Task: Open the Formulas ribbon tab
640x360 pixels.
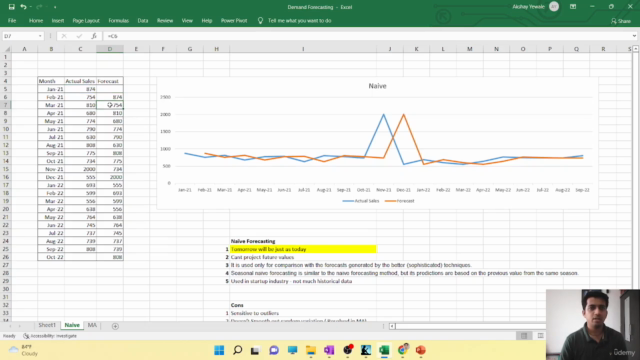Action: pos(118,20)
